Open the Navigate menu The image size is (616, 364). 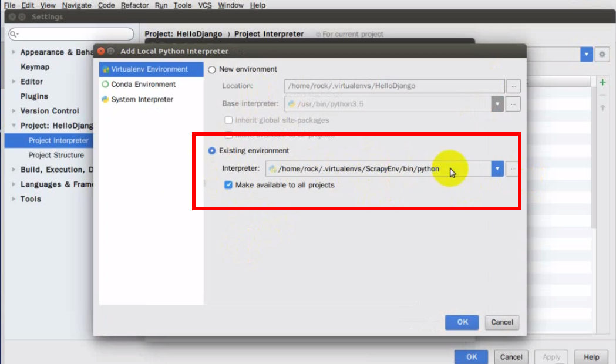(76, 5)
